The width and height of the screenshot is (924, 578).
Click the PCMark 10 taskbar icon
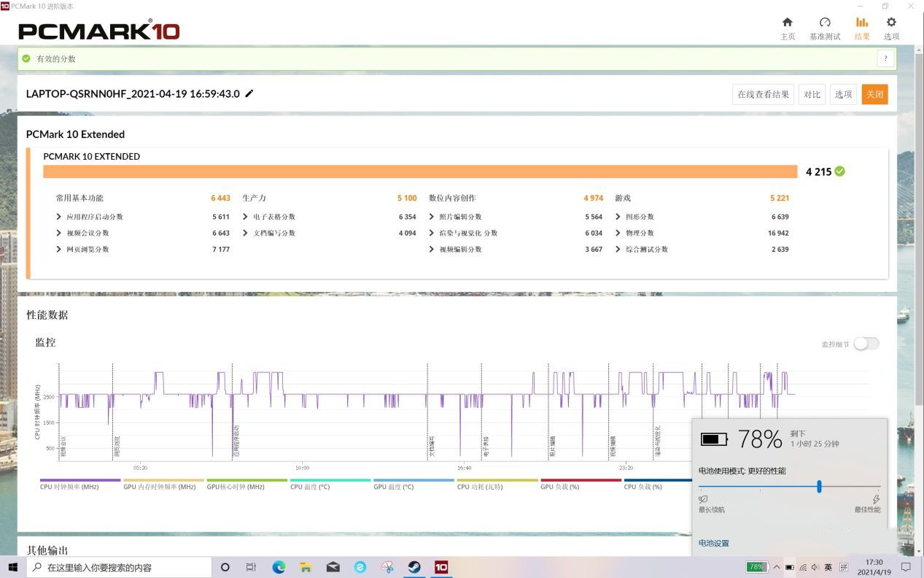(440, 567)
